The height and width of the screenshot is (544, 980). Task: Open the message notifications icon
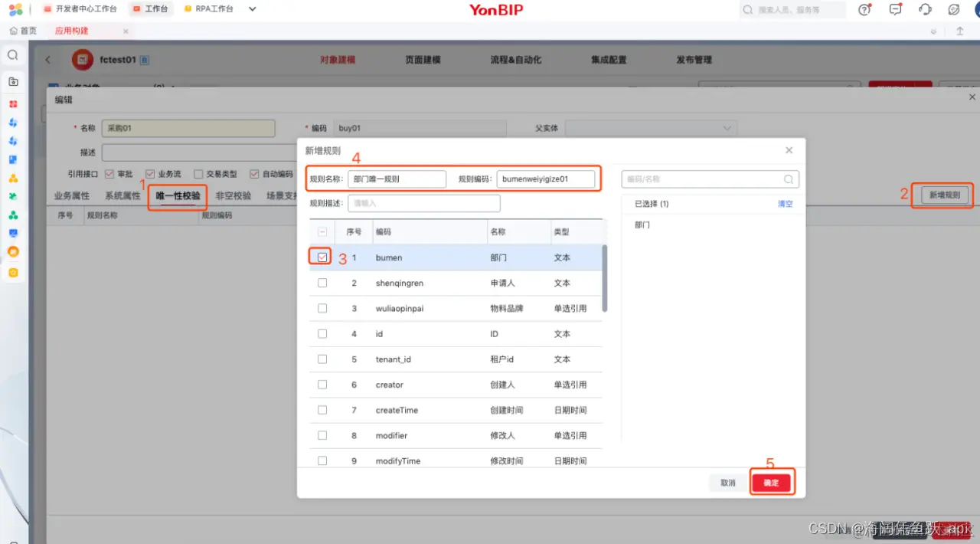(x=895, y=10)
